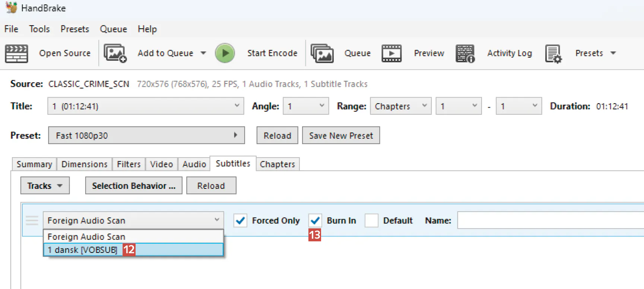Disable the Burn In checkbox

click(x=315, y=220)
